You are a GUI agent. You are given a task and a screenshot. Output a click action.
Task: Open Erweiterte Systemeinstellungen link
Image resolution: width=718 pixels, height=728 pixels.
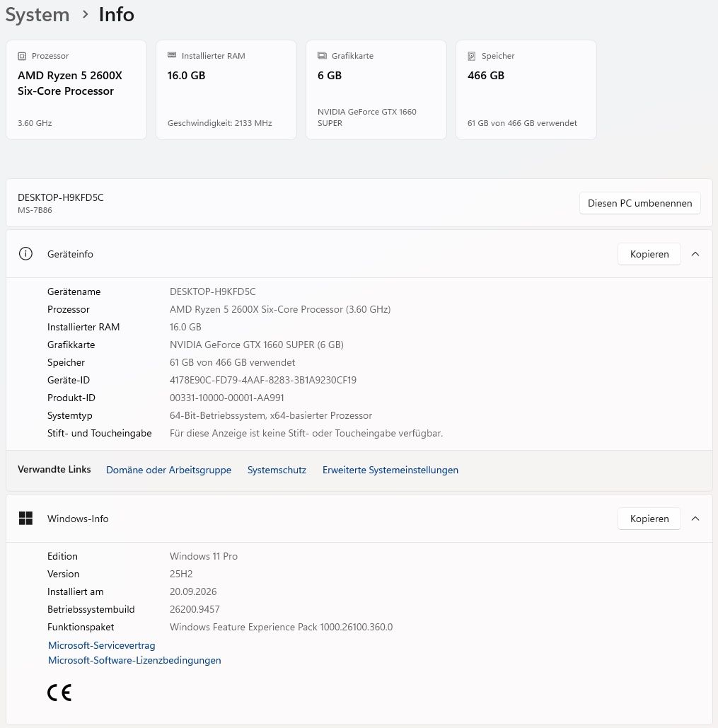pyautogui.click(x=390, y=470)
